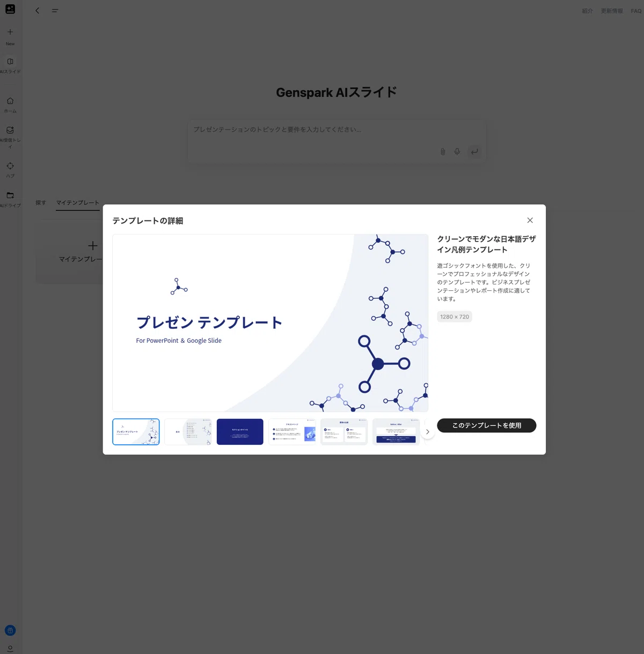The image size is (644, 654).
Task: Select the Before / After slide thumbnail
Action: click(396, 432)
